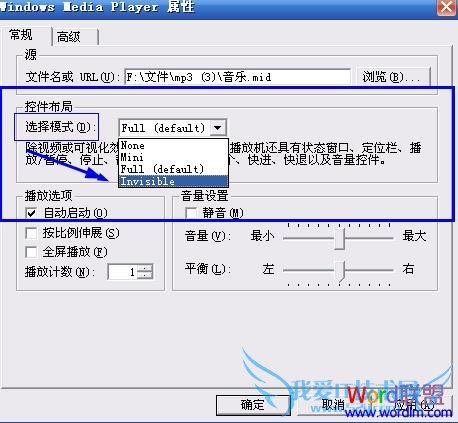Click the 平衡 balance slider thumb
Viewport: 458px width, 423px height.
pyautogui.click(x=340, y=271)
